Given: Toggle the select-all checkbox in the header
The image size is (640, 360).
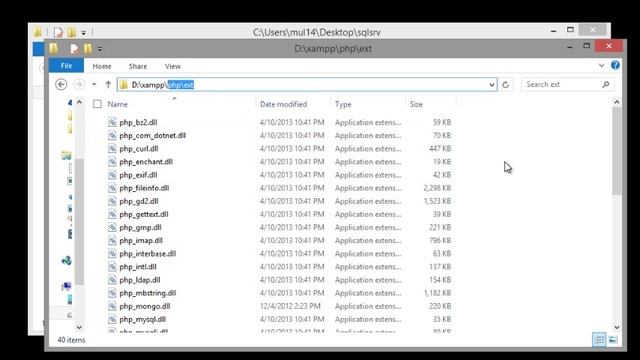Looking at the screenshot, I should coord(97,104).
